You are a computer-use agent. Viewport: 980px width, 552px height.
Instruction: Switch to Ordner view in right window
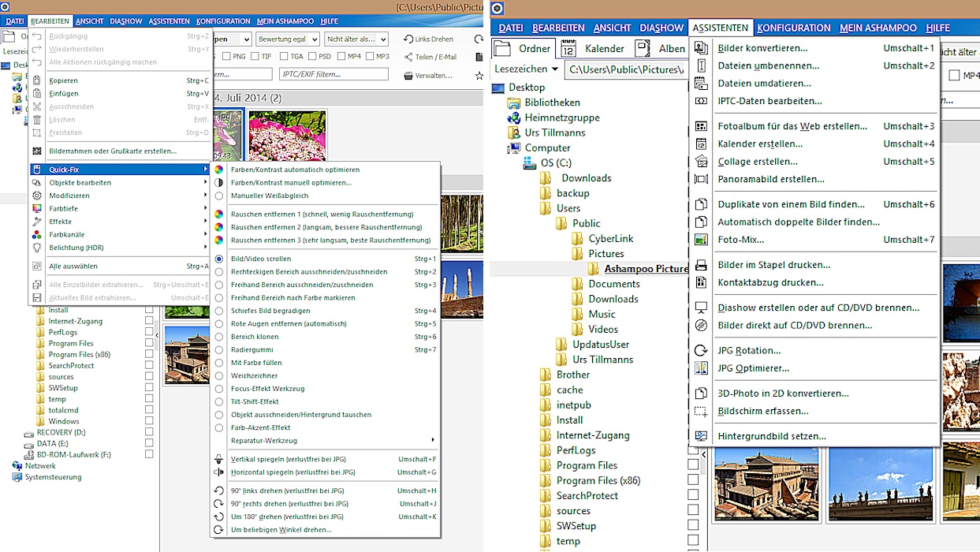pyautogui.click(x=523, y=48)
